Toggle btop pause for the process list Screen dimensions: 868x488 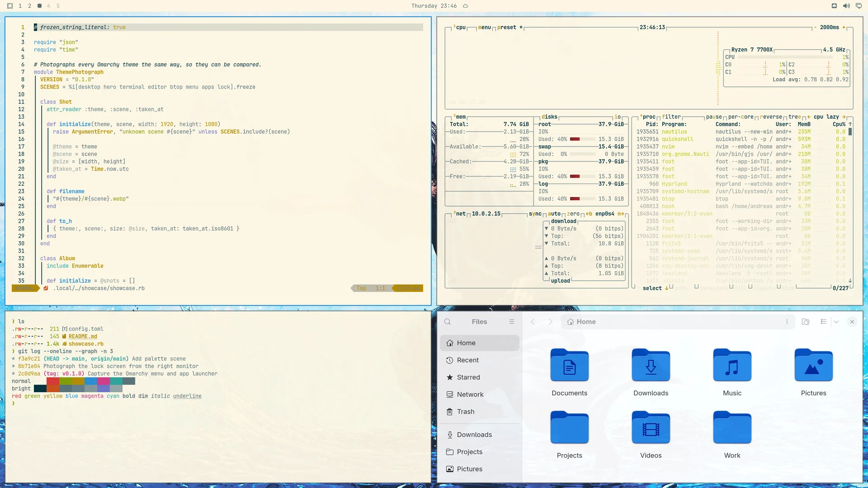pyautogui.click(x=714, y=117)
